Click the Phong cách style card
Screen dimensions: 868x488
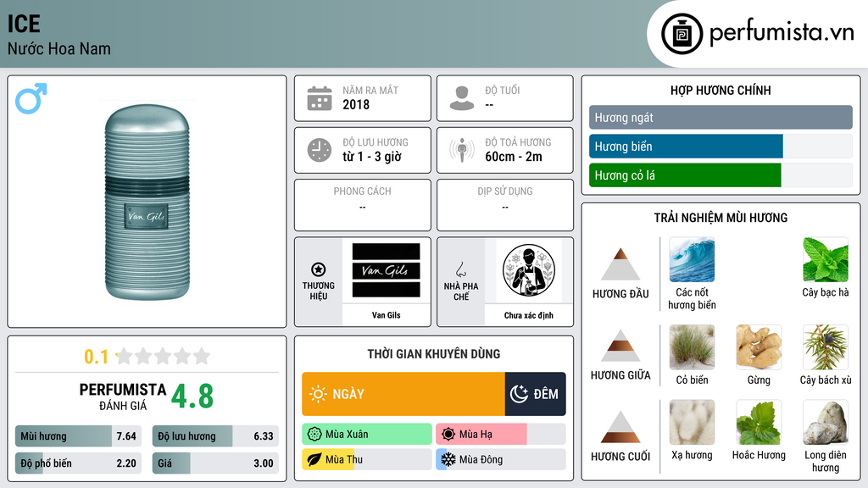363,205
